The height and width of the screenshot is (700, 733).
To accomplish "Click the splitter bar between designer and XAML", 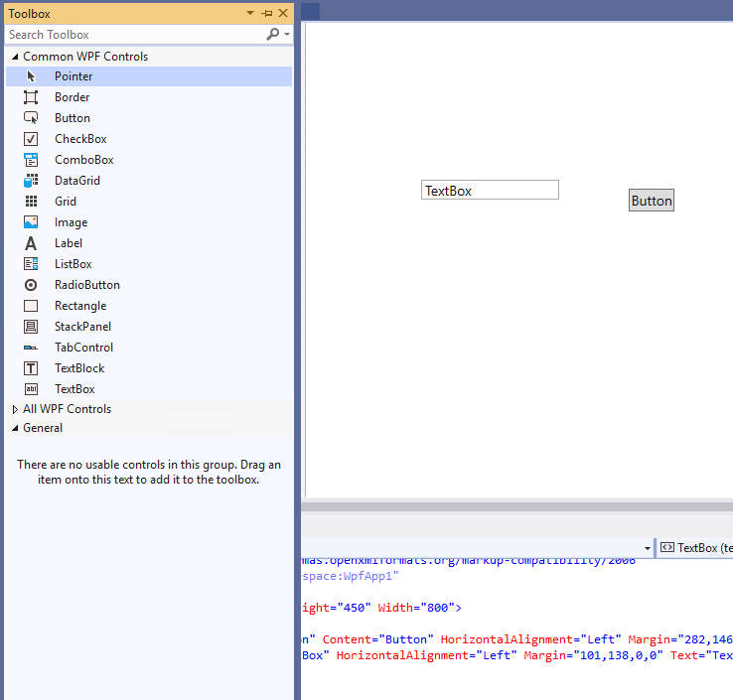I will click(x=517, y=507).
